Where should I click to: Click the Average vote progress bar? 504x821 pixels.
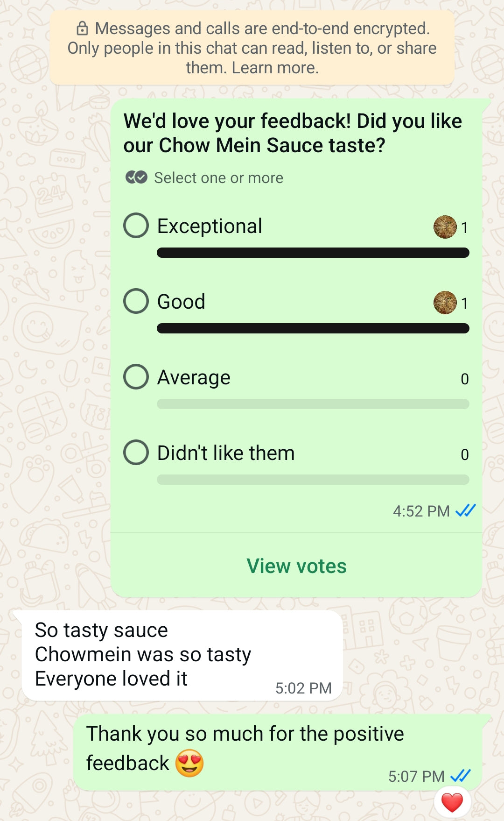(313, 404)
